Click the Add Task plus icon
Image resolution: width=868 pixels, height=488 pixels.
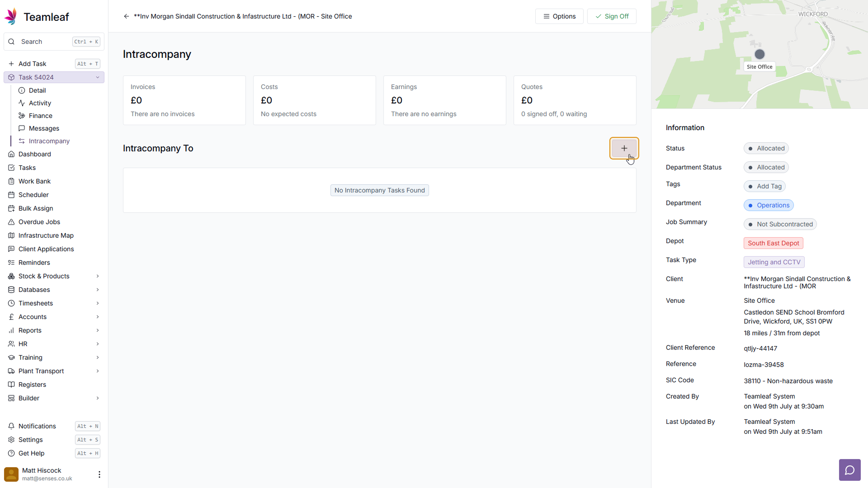pyautogui.click(x=11, y=64)
